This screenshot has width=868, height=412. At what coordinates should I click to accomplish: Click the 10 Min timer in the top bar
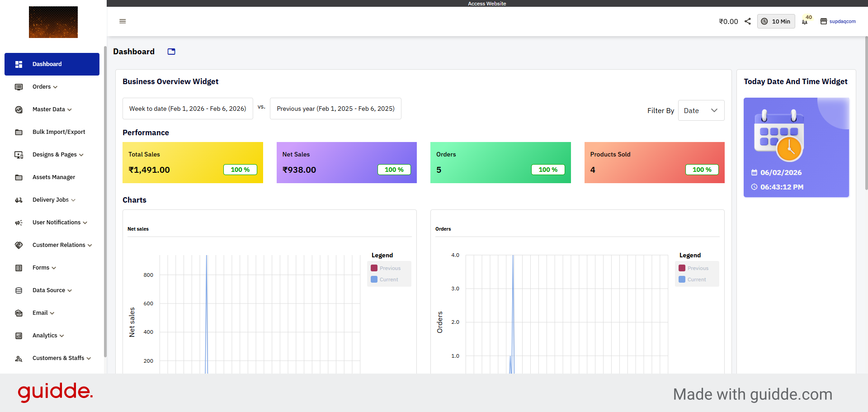(x=776, y=21)
